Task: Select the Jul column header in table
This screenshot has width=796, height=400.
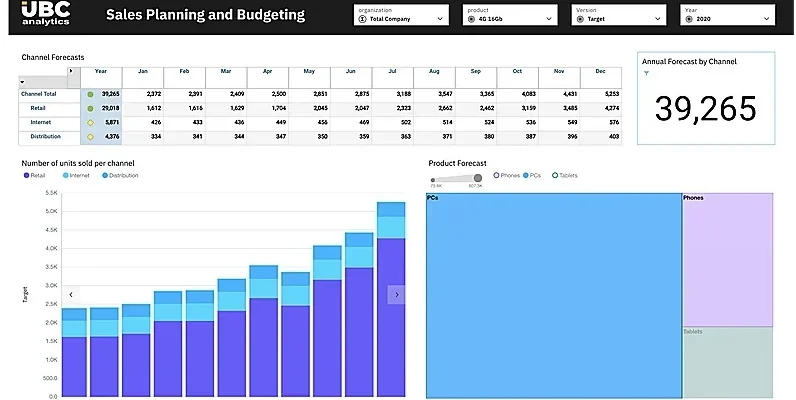Action: [x=391, y=72]
